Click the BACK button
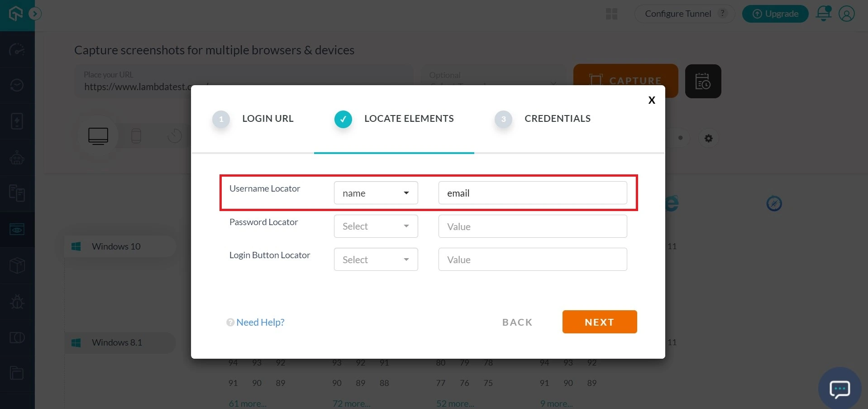 pos(517,322)
